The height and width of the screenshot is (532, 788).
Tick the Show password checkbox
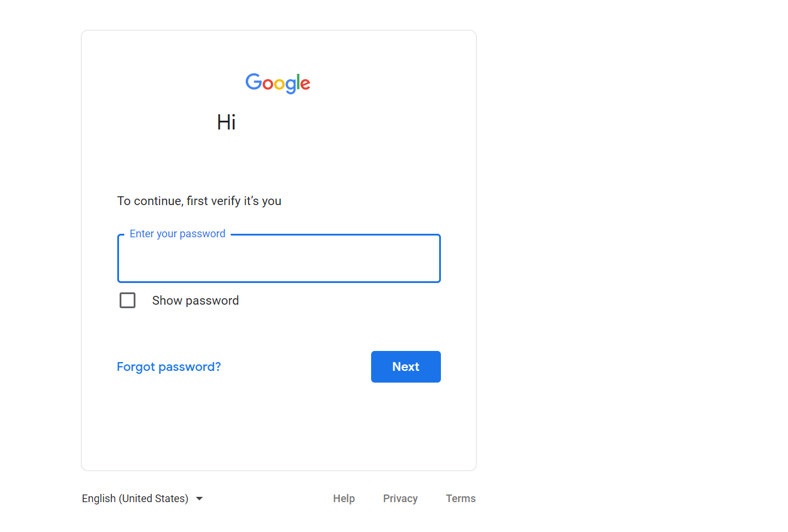(x=127, y=301)
